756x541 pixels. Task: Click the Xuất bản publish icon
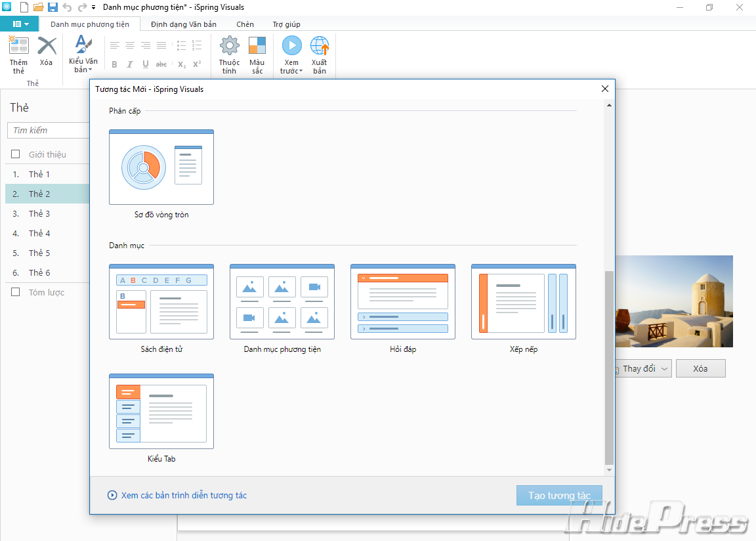click(320, 47)
